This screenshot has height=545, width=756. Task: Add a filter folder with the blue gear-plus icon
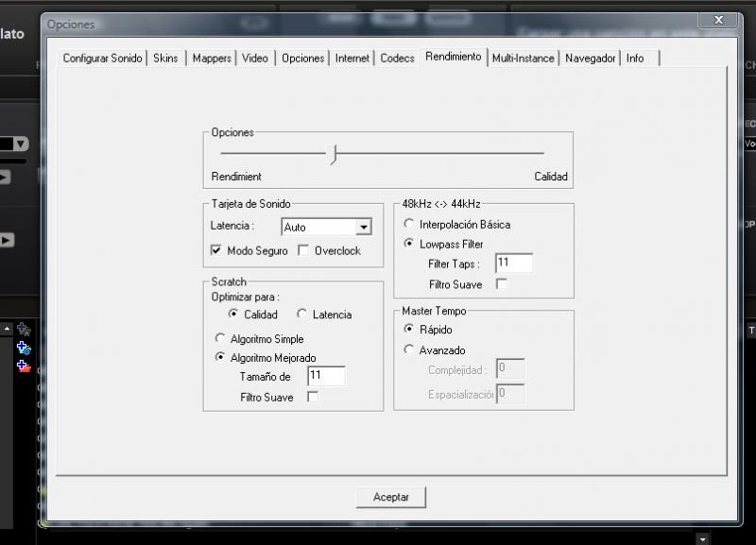[24, 348]
